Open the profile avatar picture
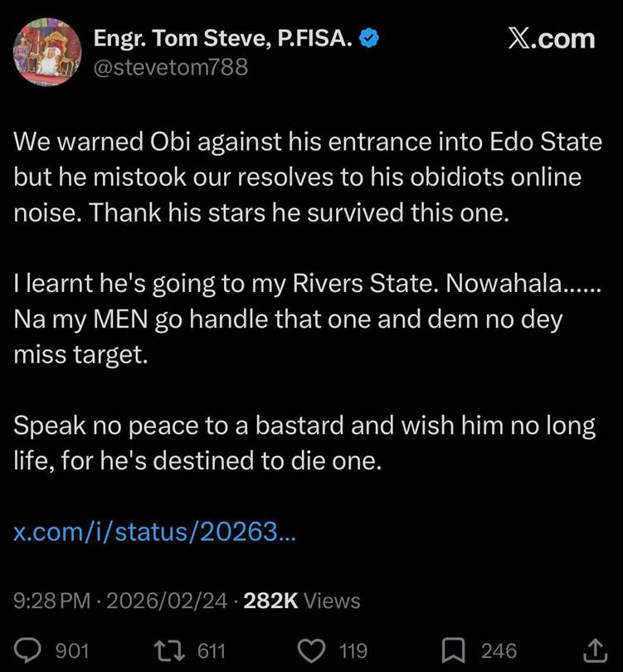 pos(47,52)
